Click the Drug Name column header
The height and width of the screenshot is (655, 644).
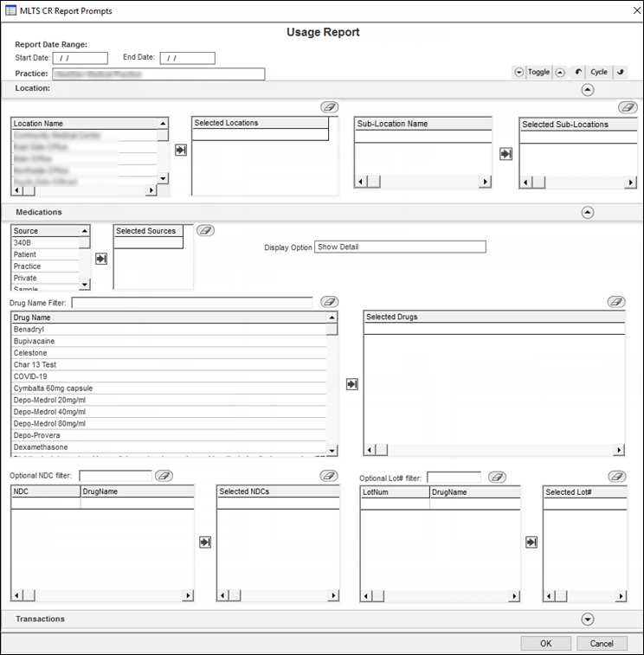coord(169,318)
